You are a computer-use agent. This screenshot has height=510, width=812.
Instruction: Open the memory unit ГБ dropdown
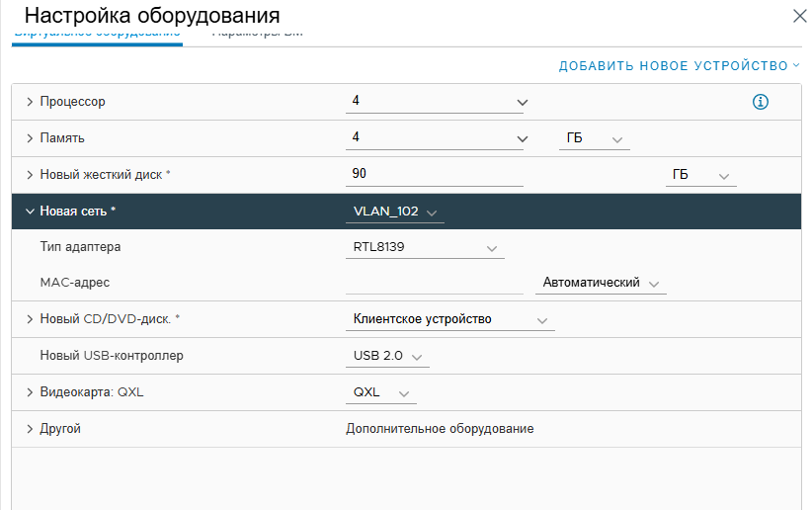(x=595, y=139)
